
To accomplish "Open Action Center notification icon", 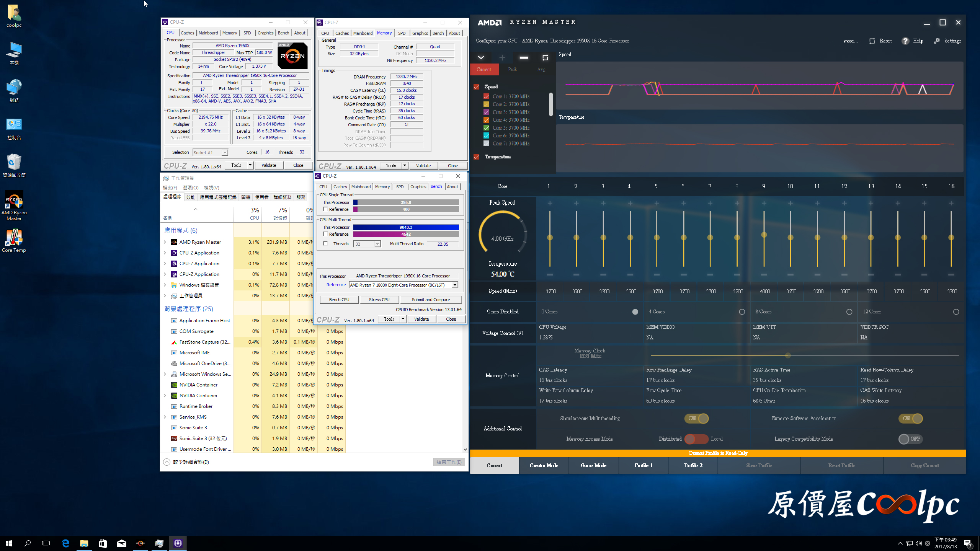I will [x=968, y=543].
